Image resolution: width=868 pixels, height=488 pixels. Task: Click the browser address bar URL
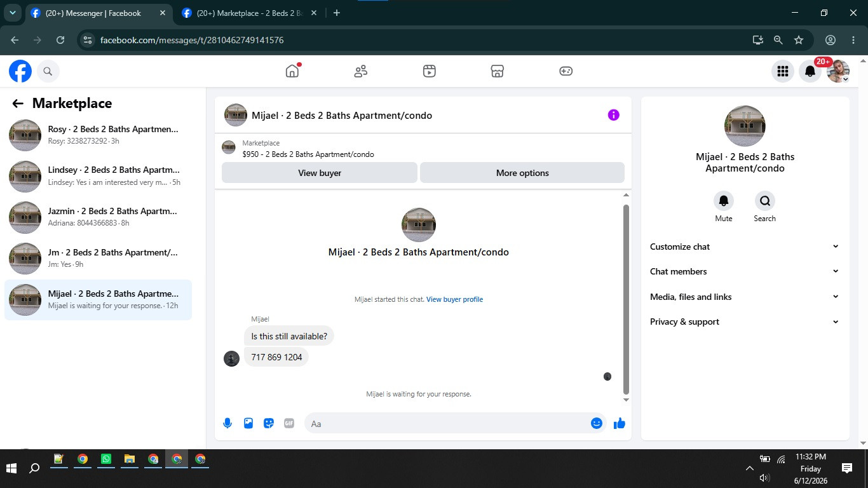[x=192, y=40]
